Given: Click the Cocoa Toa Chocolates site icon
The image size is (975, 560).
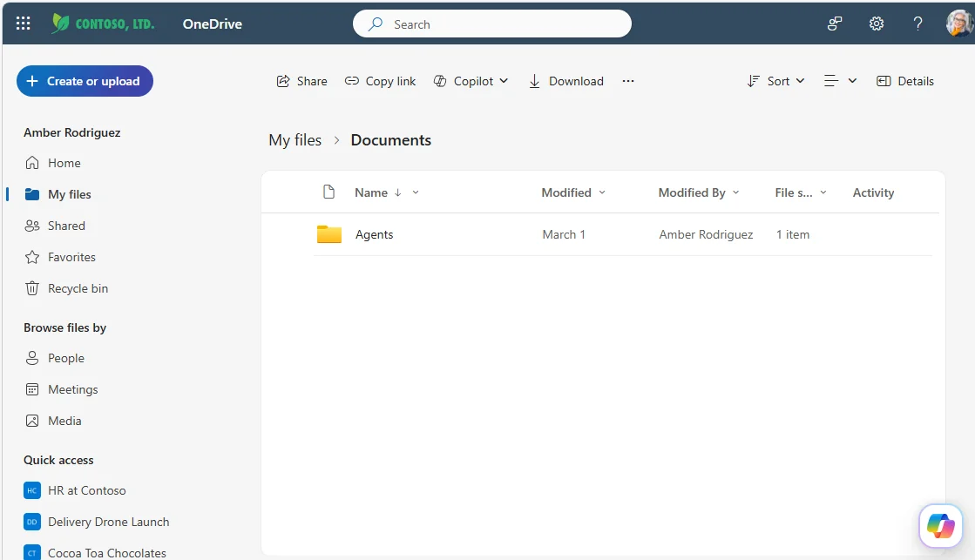Looking at the screenshot, I should [x=32, y=552].
